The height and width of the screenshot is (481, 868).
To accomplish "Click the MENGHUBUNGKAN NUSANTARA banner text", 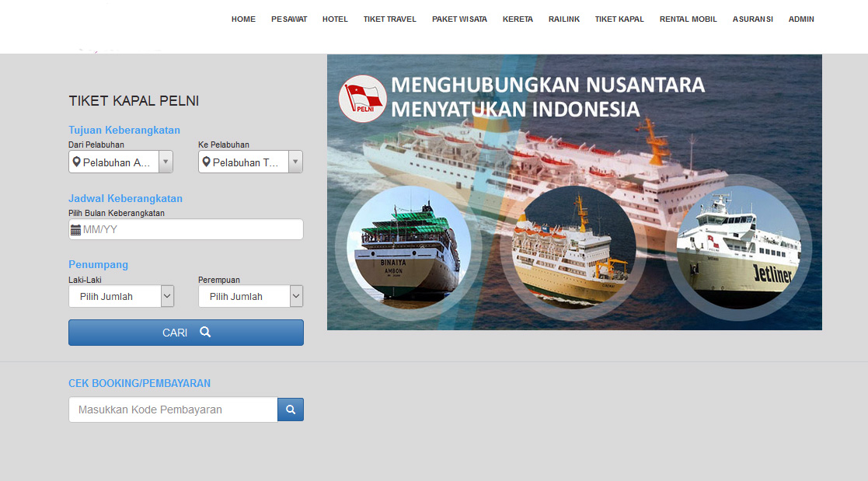I will (x=548, y=85).
